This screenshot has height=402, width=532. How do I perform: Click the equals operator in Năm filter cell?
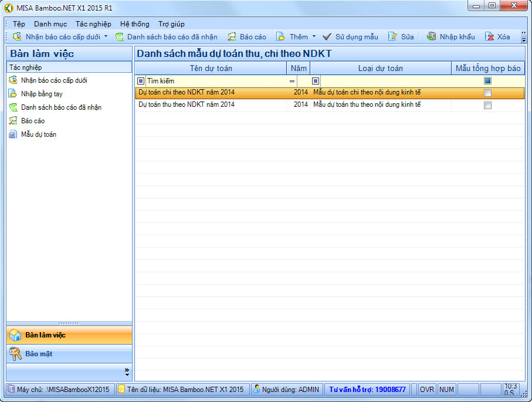coord(292,81)
